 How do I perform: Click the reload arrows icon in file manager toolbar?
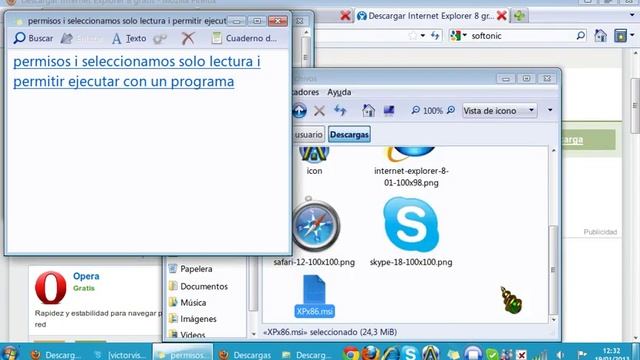(x=340, y=110)
